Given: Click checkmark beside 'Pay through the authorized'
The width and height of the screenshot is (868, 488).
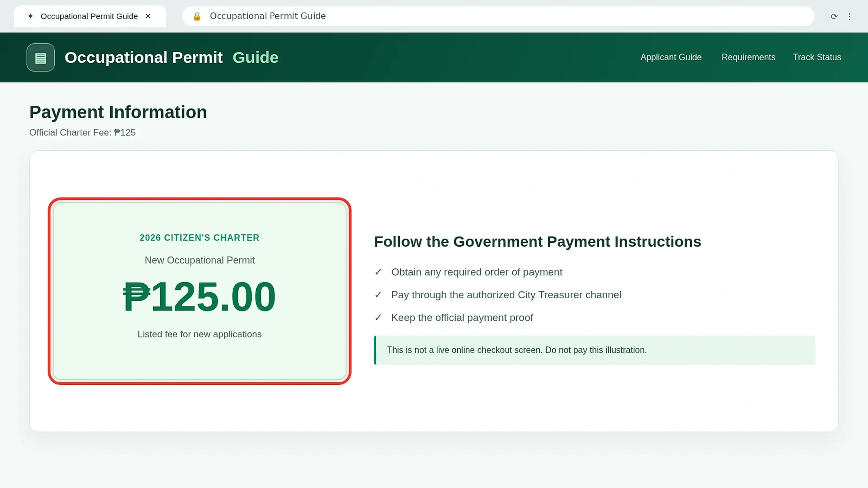Looking at the screenshot, I should point(378,295).
